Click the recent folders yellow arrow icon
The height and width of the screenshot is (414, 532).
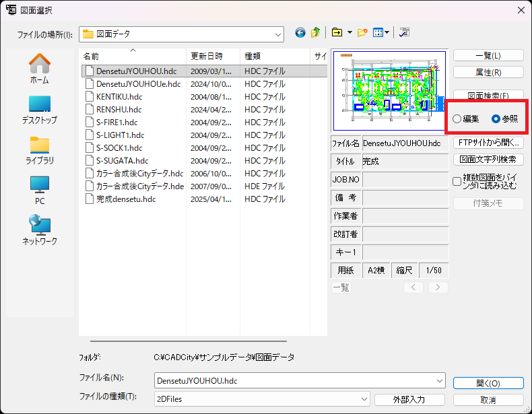337,32
